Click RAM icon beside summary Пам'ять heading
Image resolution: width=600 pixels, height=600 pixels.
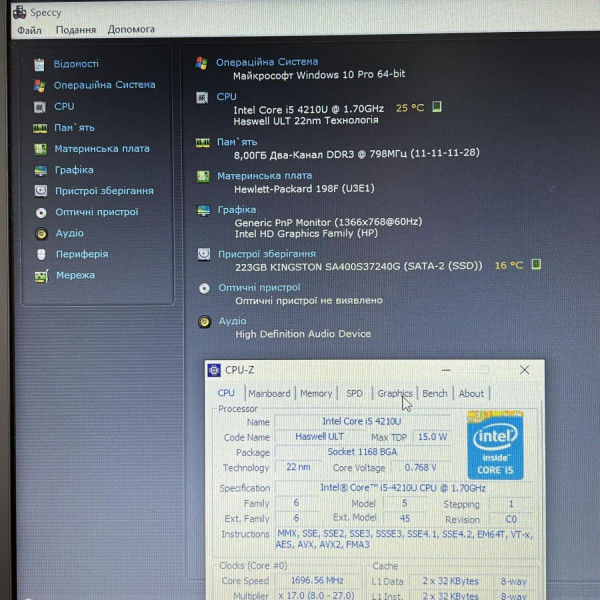(202, 143)
